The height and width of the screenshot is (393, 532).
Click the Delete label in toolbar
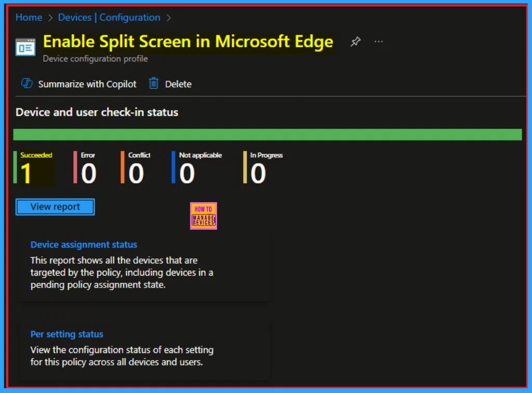[x=178, y=84]
